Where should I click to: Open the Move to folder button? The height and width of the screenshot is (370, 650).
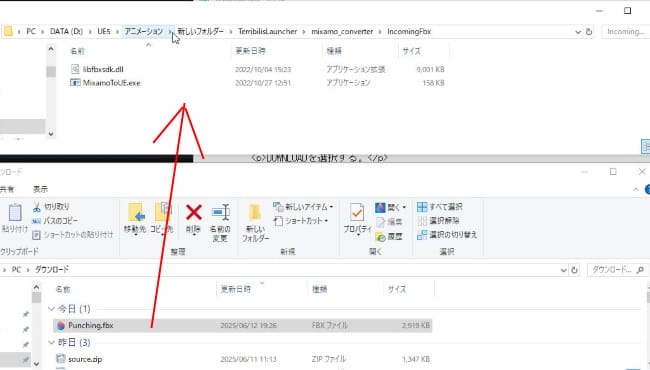click(135, 218)
